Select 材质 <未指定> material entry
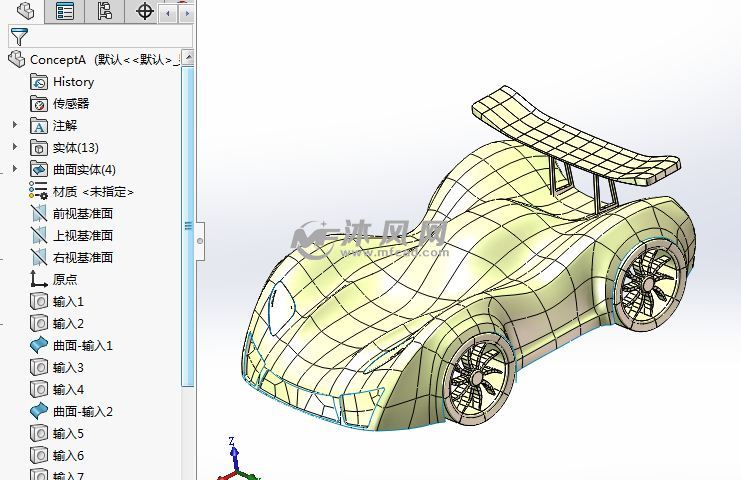Viewport: 741px width, 480px height. point(93,192)
